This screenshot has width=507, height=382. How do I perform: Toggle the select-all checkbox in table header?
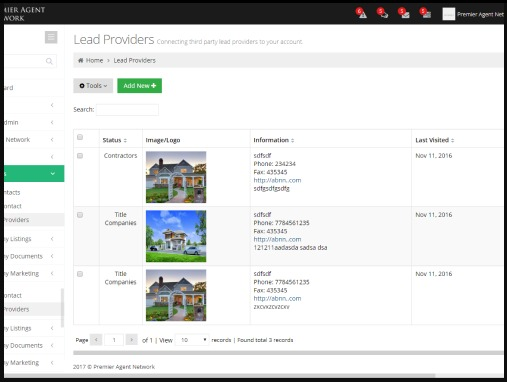80,137
